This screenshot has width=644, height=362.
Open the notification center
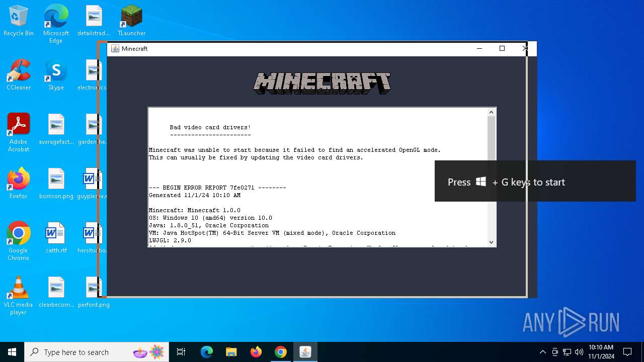pos(627,352)
